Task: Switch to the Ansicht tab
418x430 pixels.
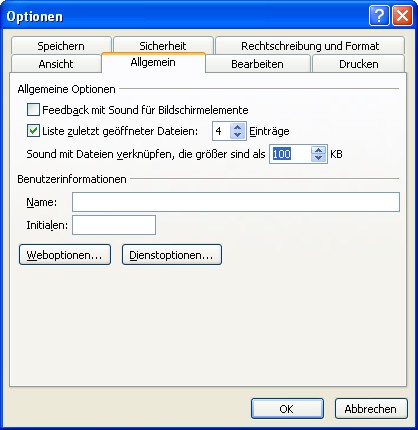Action: click(56, 64)
